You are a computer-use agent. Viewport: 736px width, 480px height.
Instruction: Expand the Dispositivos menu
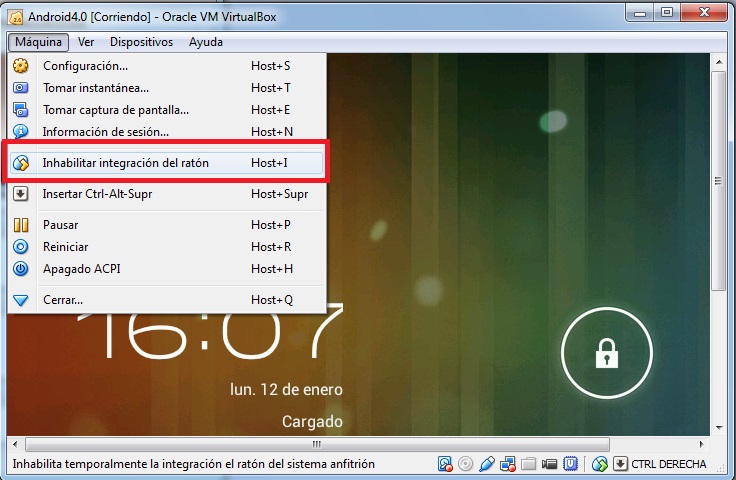141,42
